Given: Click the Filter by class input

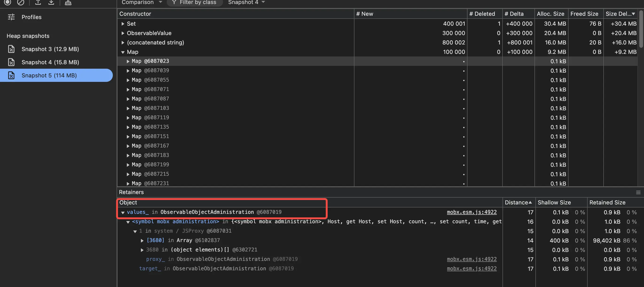Looking at the screenshot, I should (x=197, y=2).
